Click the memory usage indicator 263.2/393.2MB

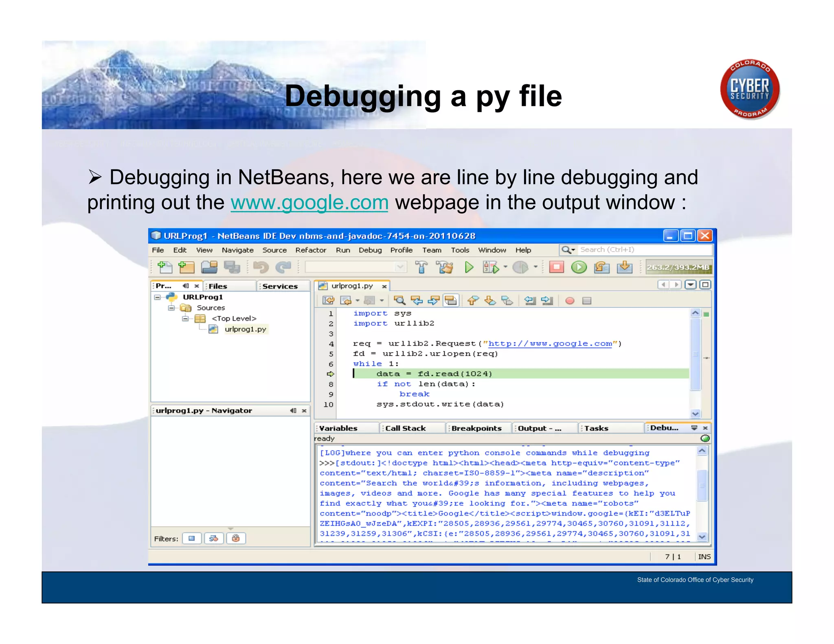[x=678, y=267]
